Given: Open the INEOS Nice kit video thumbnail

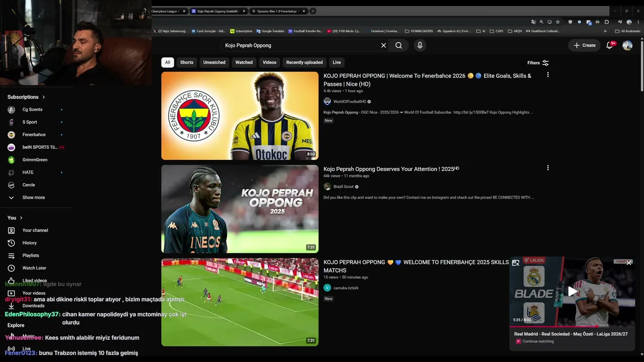Looking at the screenshot, I should coord(240,209).
